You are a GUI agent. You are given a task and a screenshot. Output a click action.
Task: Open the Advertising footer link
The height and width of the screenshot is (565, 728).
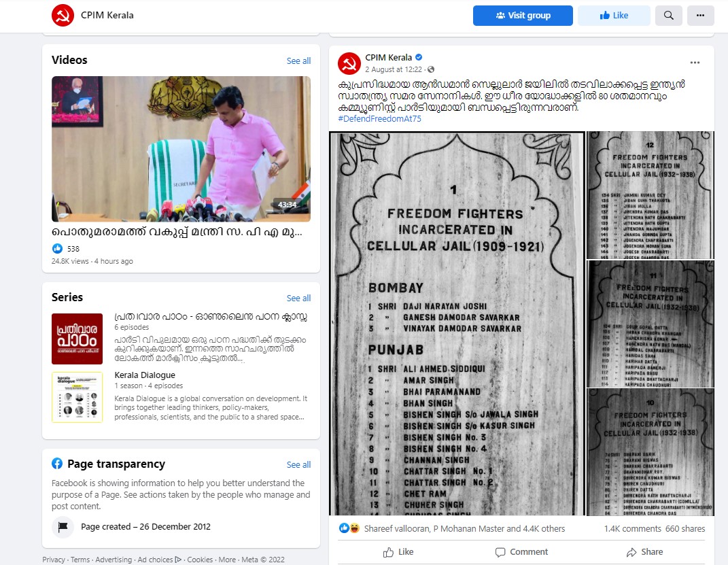(x=114, y=560)
